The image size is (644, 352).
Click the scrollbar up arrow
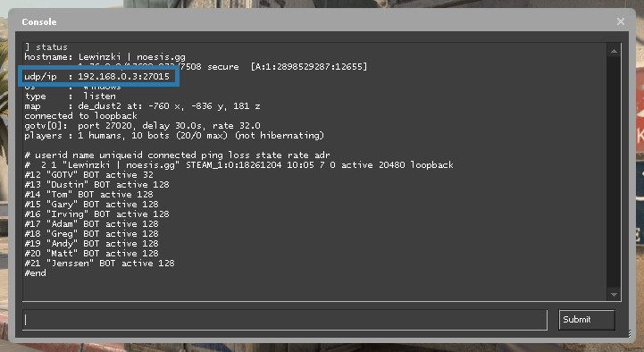614,51
